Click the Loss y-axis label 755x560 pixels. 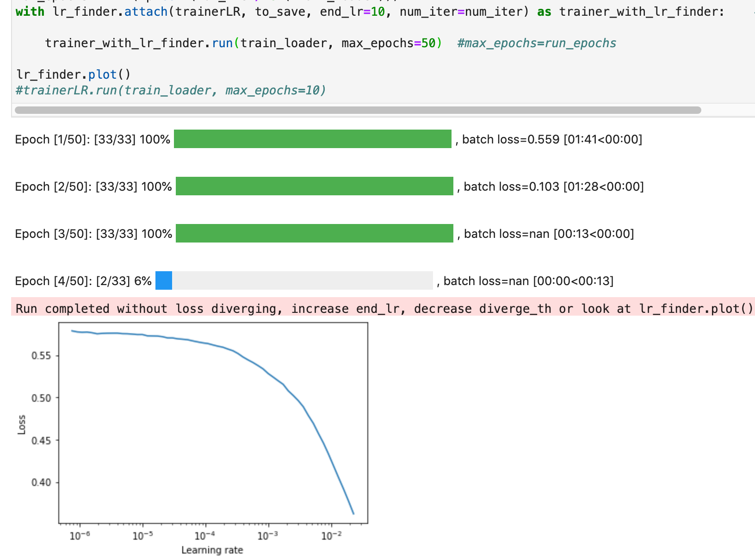21,423
